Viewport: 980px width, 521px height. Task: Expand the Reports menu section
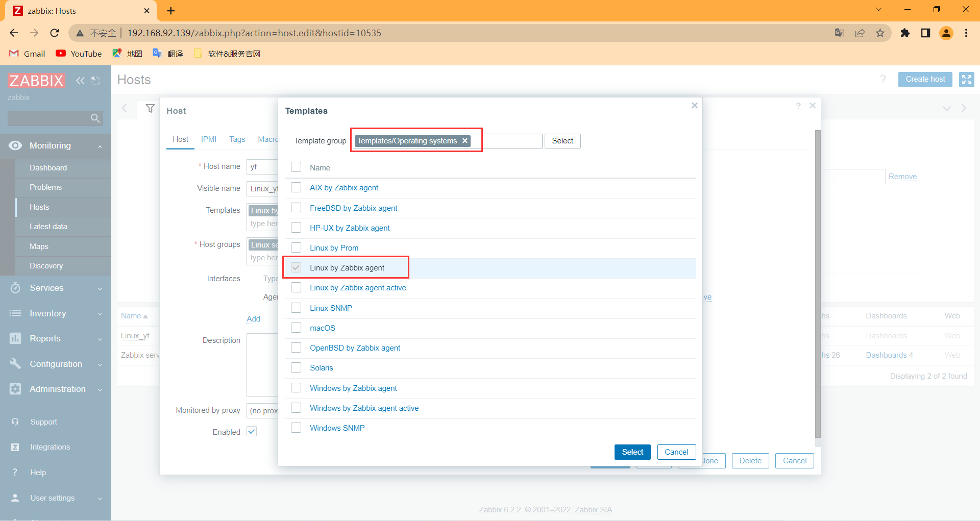pyautogui.click(x=100, y=339)
